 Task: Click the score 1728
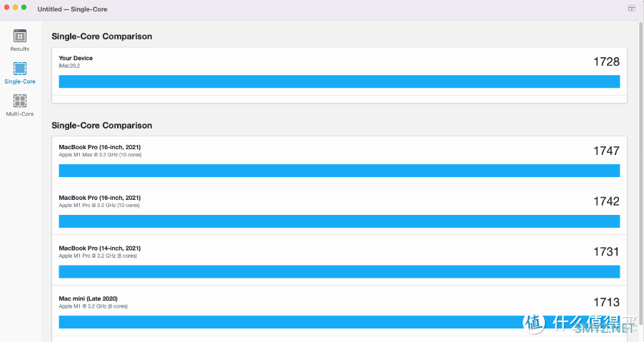[606, 61]
